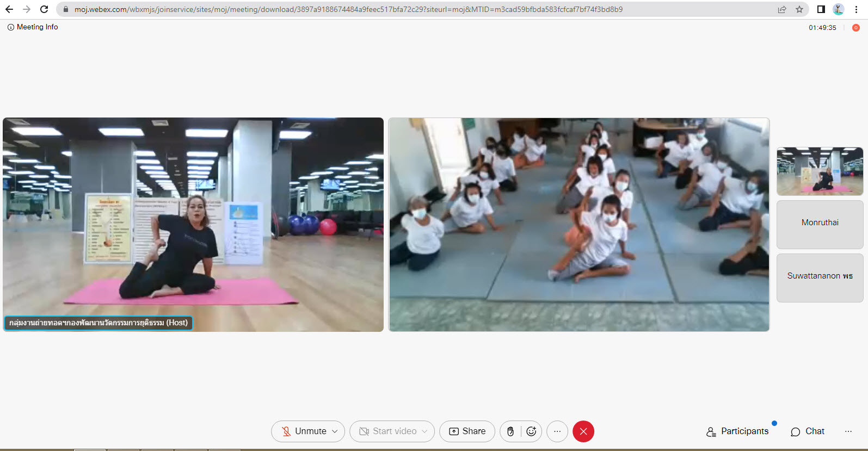Bookmark this page with the star icon
The width and height of the screenshot is (868, 451).
[799, 9]
